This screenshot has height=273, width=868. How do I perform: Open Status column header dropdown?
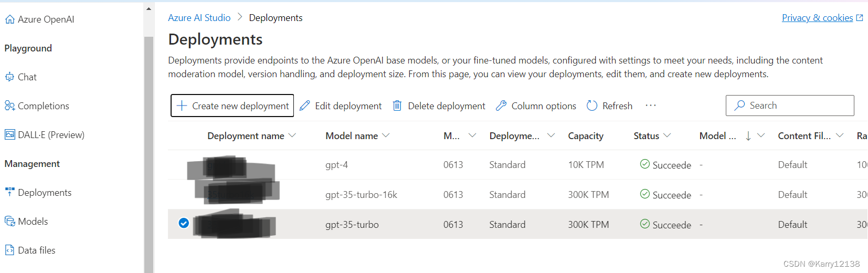pyautogui.click(x=667, y=135)
